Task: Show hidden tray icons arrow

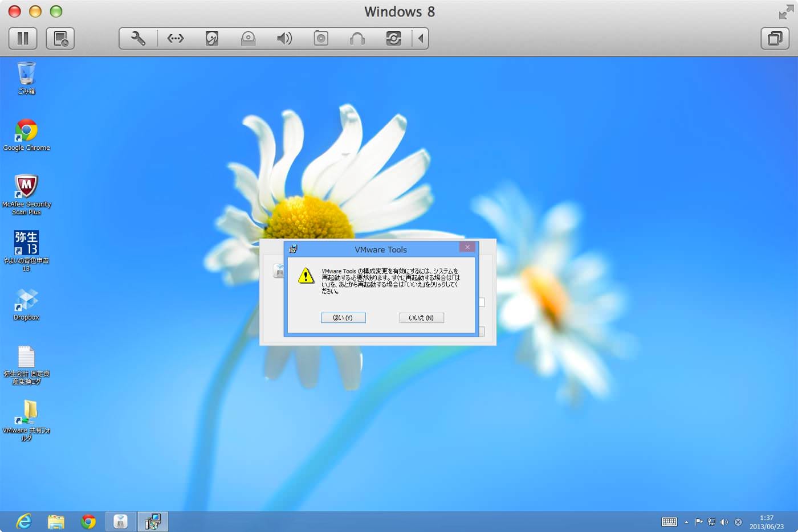Action: pyautogui.click(x=686, y=522)
